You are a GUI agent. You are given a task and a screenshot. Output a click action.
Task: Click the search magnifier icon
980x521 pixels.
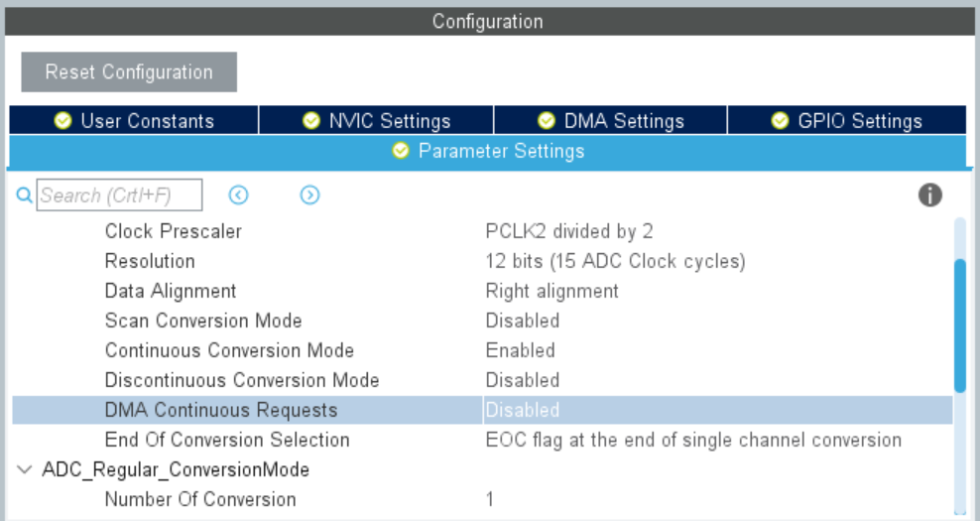(24, 195)
